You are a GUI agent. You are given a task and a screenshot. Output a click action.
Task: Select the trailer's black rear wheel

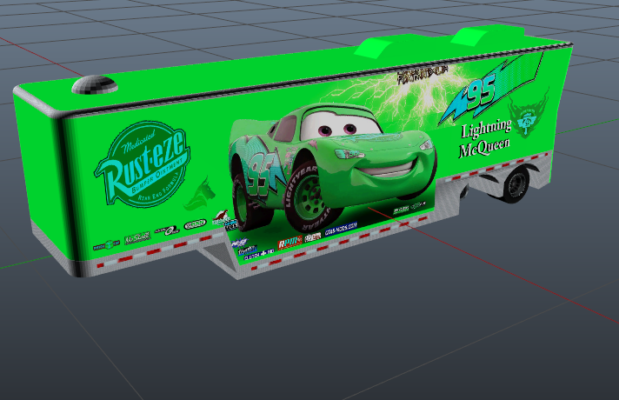click(516, 184)
